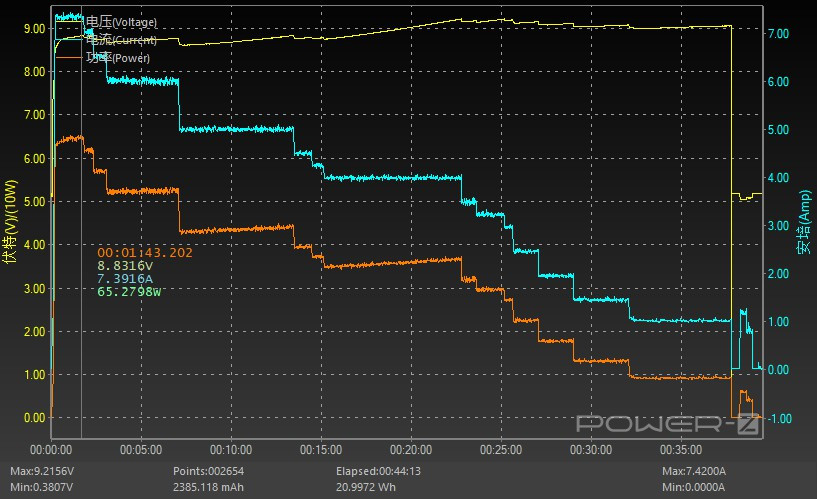The image size is (817, 499).
Task: Click the -1.00 amp axis label
Action: [x=778, y=419]
